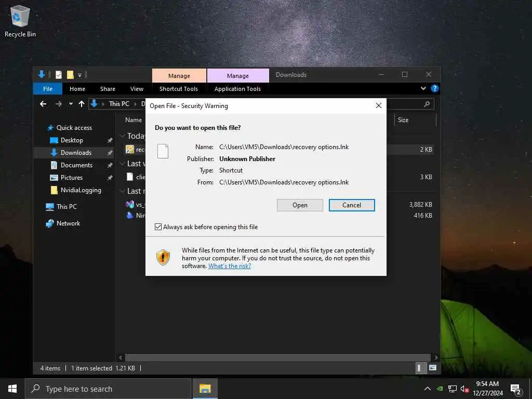This screenshot has height=399, width=532.
Task: Collapse the ribbon with the chevron
Action: coord(423,88)
